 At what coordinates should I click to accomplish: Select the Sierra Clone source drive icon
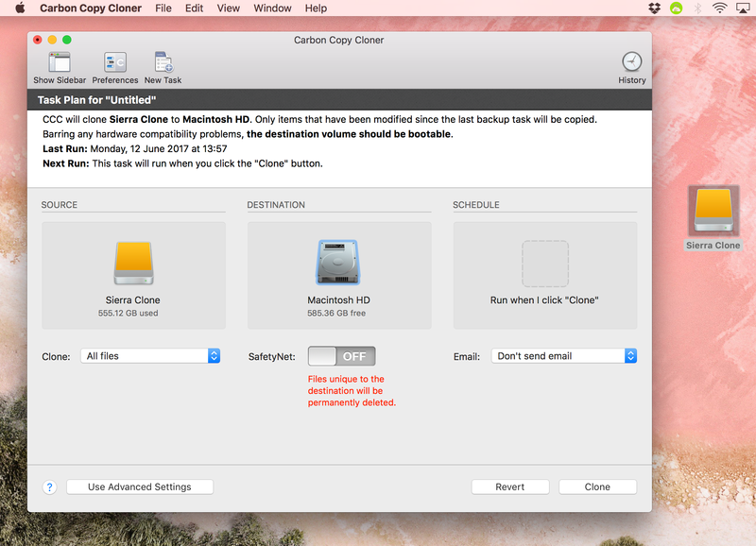133,263
